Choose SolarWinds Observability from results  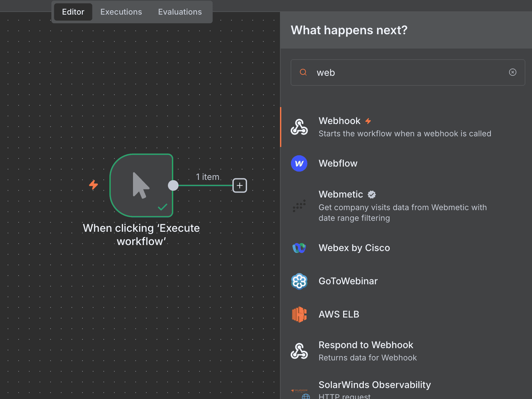point(374,385)
